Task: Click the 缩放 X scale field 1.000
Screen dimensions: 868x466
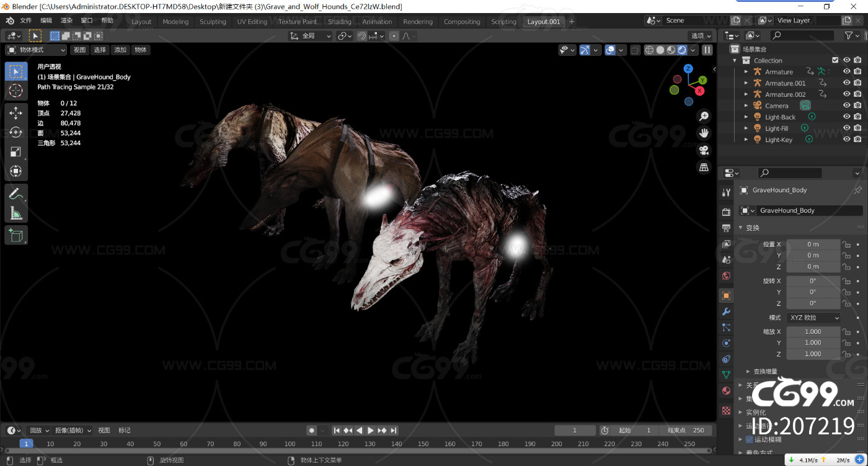Action: (x=813, y=331)
